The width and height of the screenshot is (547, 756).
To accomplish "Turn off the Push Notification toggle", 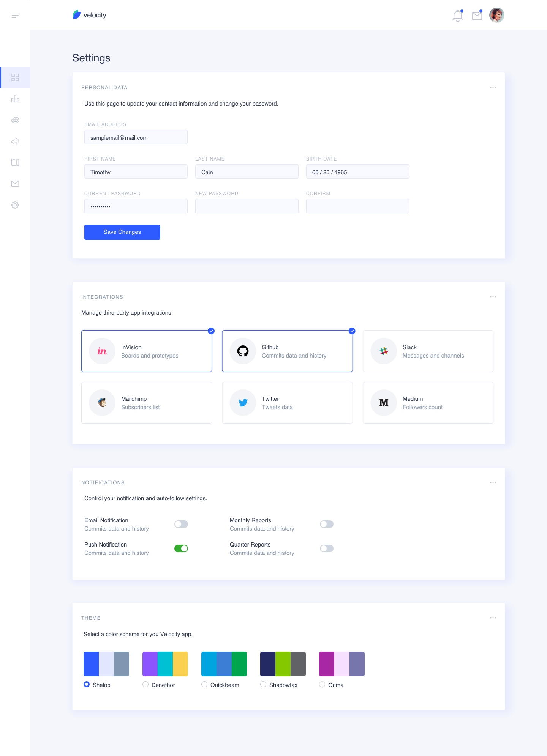I will 181,548.
